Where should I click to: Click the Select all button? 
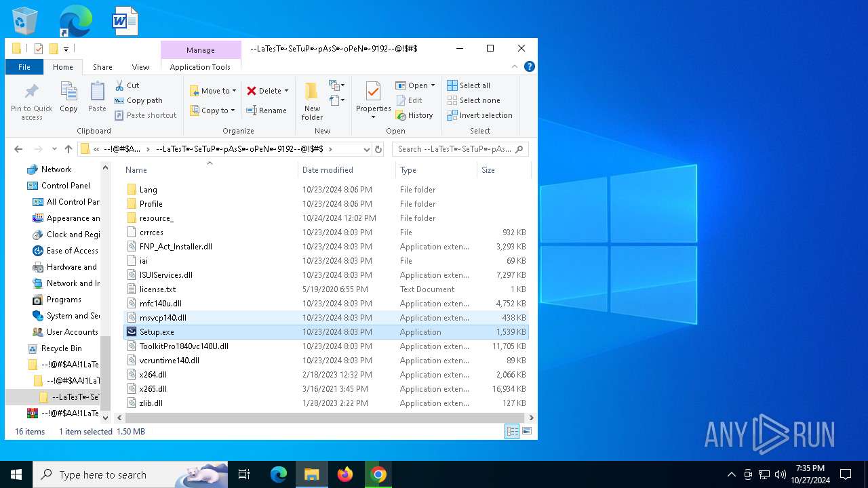tap(469, 85)
